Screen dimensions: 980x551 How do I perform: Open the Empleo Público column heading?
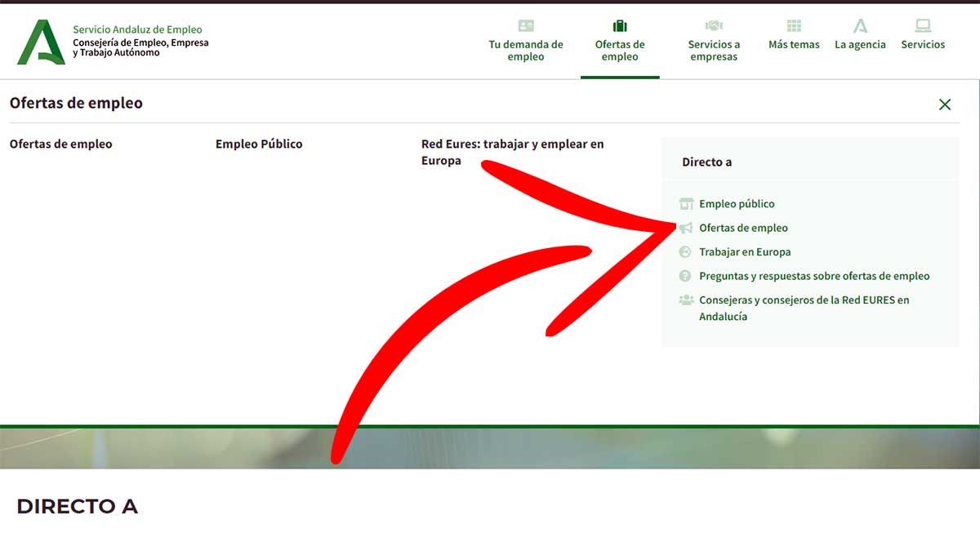(x=259, y=144)
